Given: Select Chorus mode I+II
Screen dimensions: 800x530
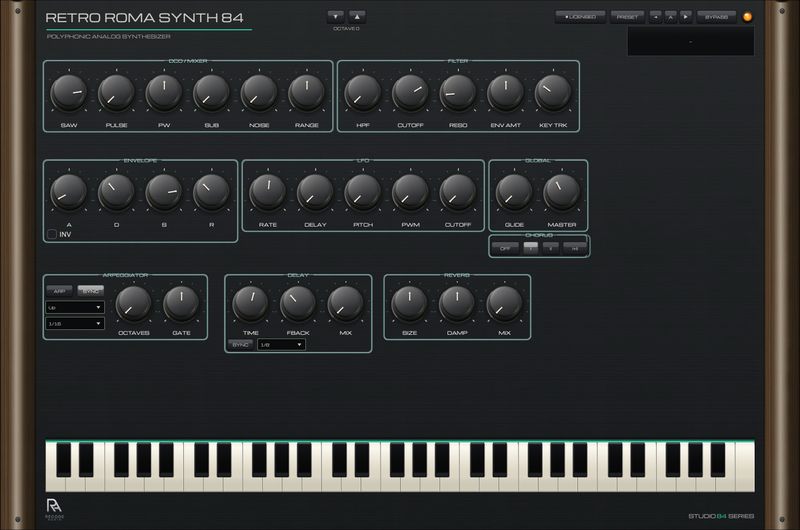Looking at the screenshot, I should coord(574,248).
